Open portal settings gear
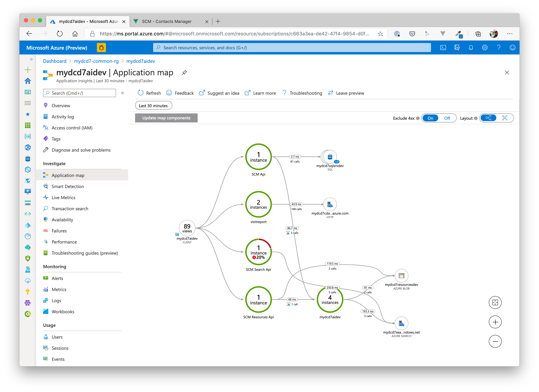The width and height of the screenshot is (539, 392). [x=485, y=48]
